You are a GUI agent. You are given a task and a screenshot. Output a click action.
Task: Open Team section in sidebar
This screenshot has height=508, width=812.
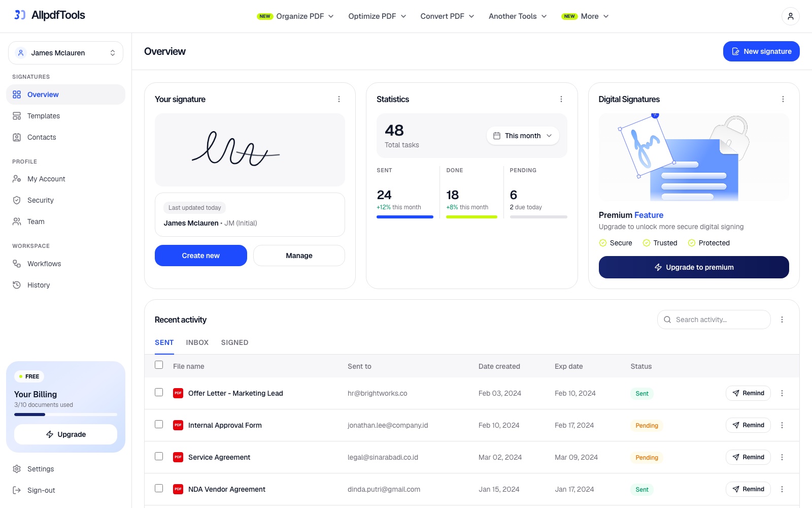pyautogui.click(x=65, y=221)
